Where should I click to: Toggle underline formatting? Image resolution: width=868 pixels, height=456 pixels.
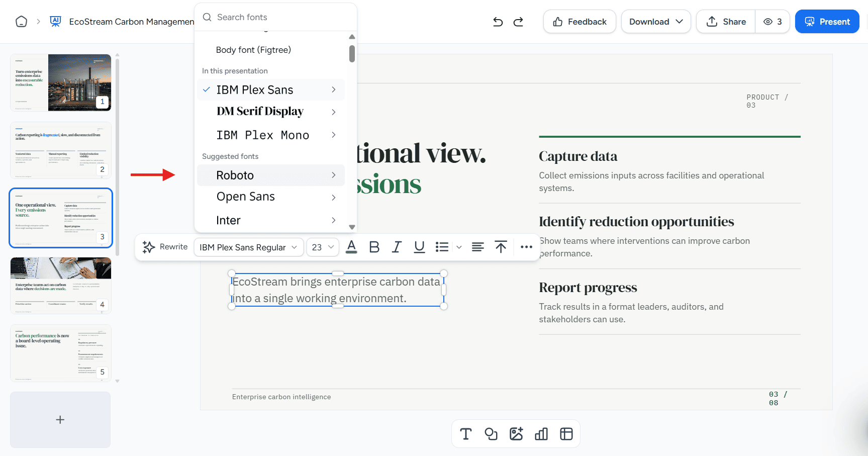tap(419, 247)
